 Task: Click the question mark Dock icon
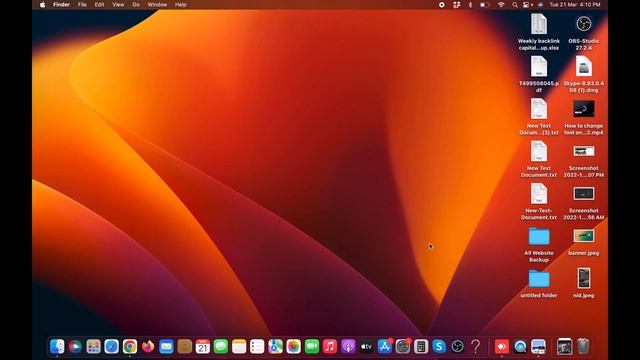pyautogui.click(x=476, y=347)
